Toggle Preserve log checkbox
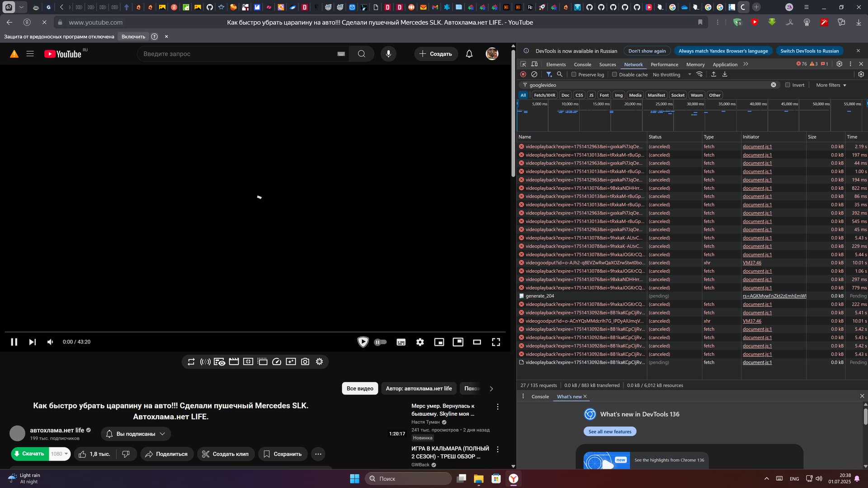 point(574,75)
